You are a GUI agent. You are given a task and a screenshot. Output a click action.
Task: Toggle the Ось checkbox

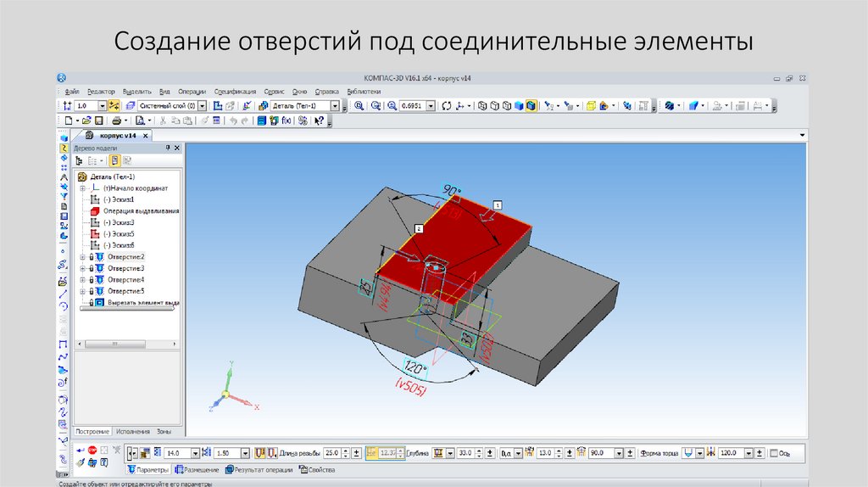(774, 453)
